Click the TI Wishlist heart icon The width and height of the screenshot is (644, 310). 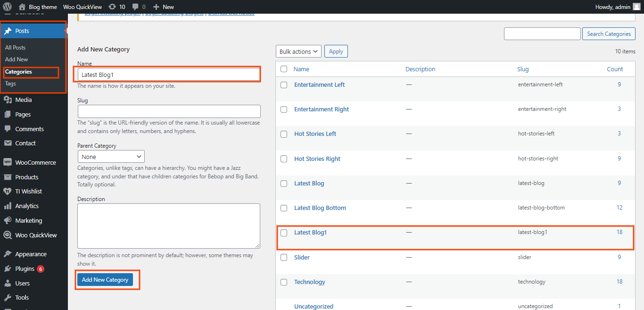(8, 191)
